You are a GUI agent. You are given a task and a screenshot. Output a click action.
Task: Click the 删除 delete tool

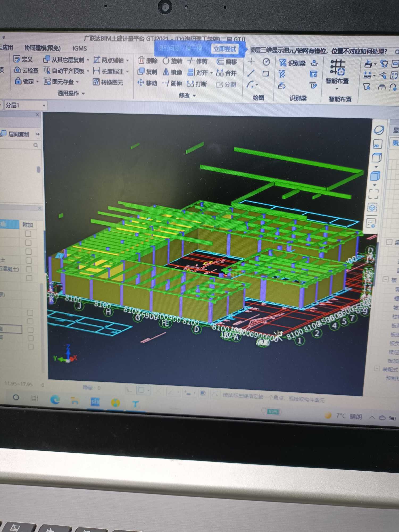[148, 61]
